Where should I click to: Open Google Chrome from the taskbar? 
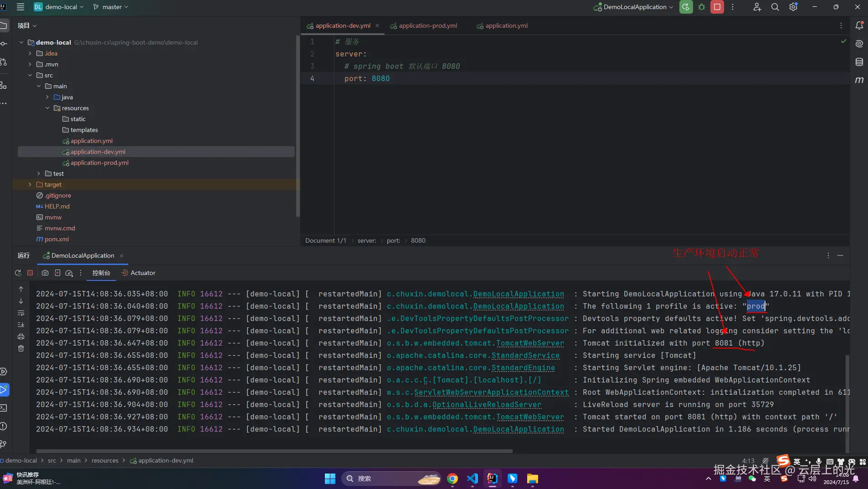[452, 479]
